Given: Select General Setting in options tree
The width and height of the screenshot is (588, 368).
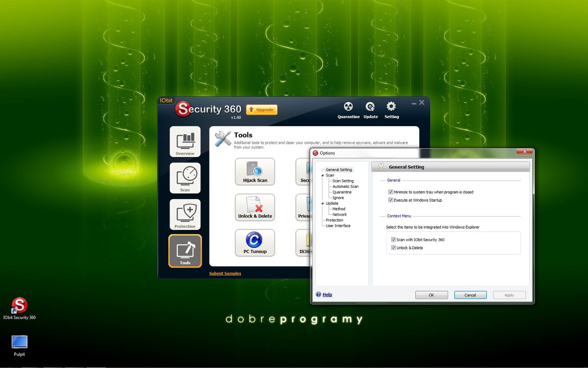Looking at the screenshot, I should click(339, 170).
